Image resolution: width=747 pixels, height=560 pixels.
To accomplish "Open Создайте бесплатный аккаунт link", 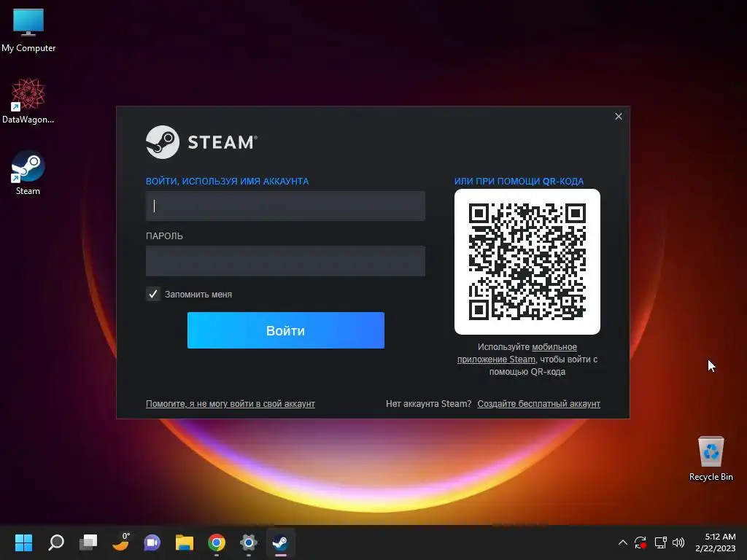I will point(539,404).
